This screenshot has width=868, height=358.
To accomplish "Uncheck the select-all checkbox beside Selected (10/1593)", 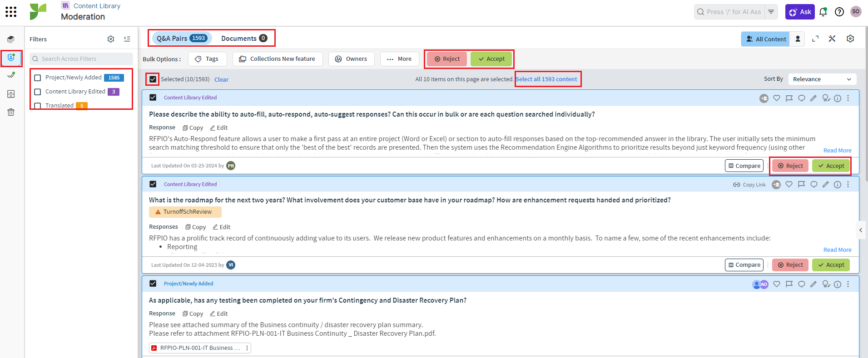I will pyautogui.click(x=153, y=79).
